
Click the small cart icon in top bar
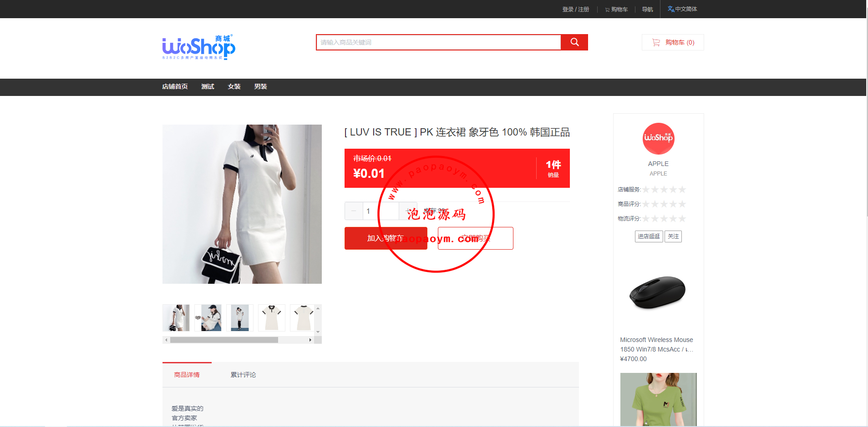(607, 10)
